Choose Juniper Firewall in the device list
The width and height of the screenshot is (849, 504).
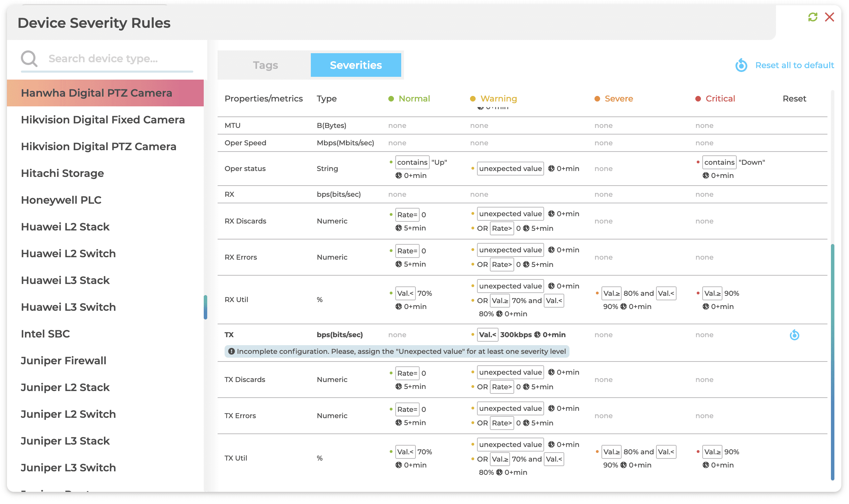tap(64, 360)
